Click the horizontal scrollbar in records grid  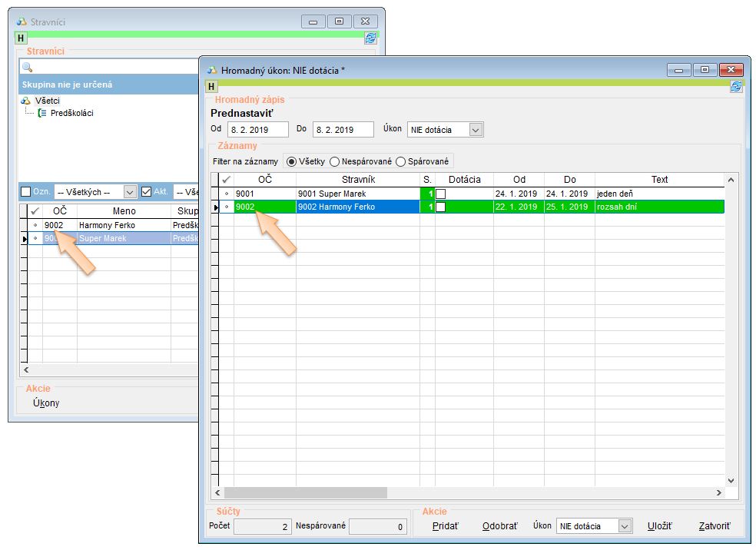[x=306, y=493]
